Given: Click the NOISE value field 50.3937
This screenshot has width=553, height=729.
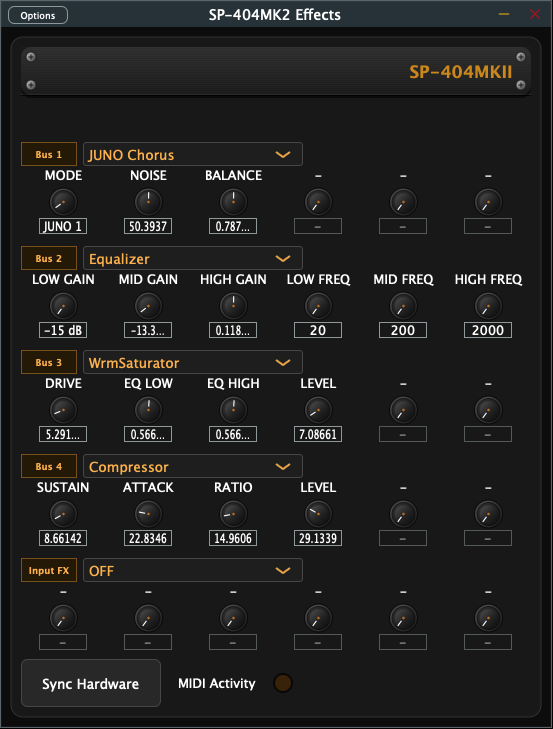Looking at the screenshot, I should point(148,226).
